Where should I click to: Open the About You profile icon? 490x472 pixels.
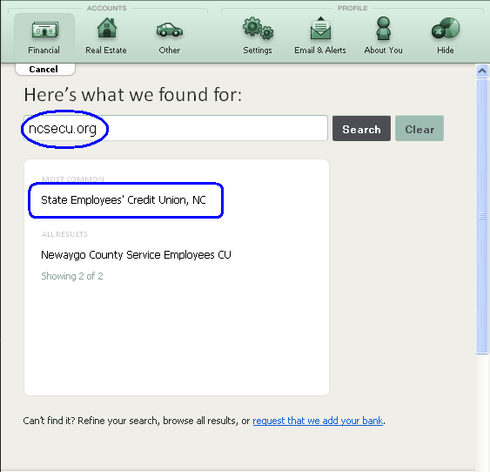pos(383,28)
